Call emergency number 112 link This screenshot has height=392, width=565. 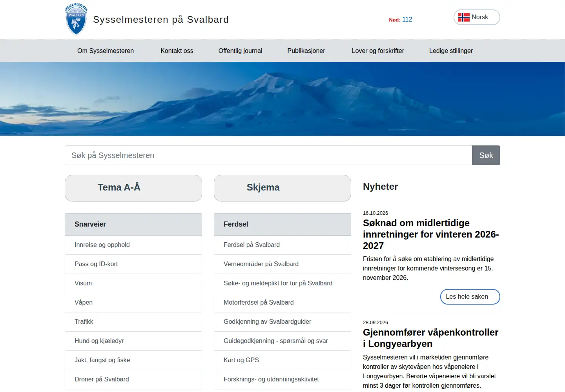pyautogui.click(x=407, y=20)
